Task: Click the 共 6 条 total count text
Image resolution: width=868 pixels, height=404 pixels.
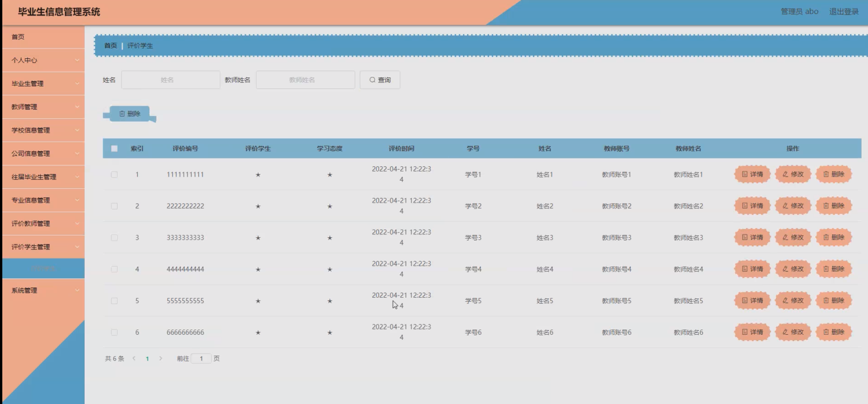Action: tap(114, 358)
